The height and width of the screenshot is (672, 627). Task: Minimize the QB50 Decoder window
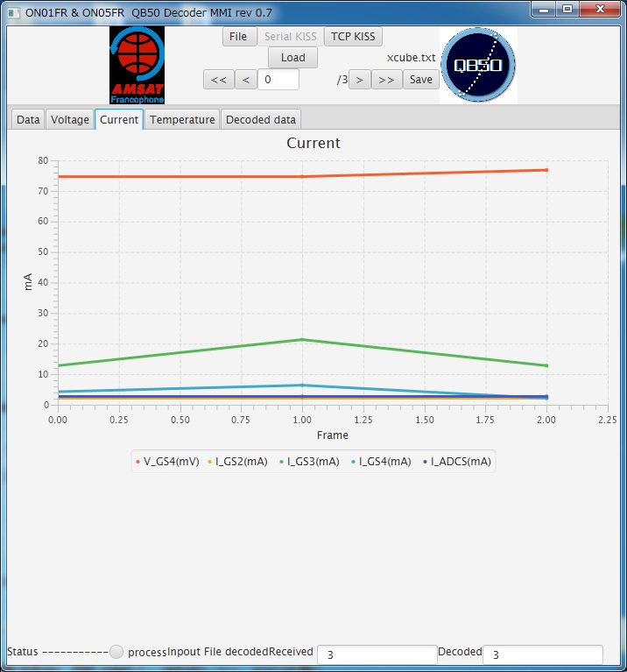[x=544, y=9]
